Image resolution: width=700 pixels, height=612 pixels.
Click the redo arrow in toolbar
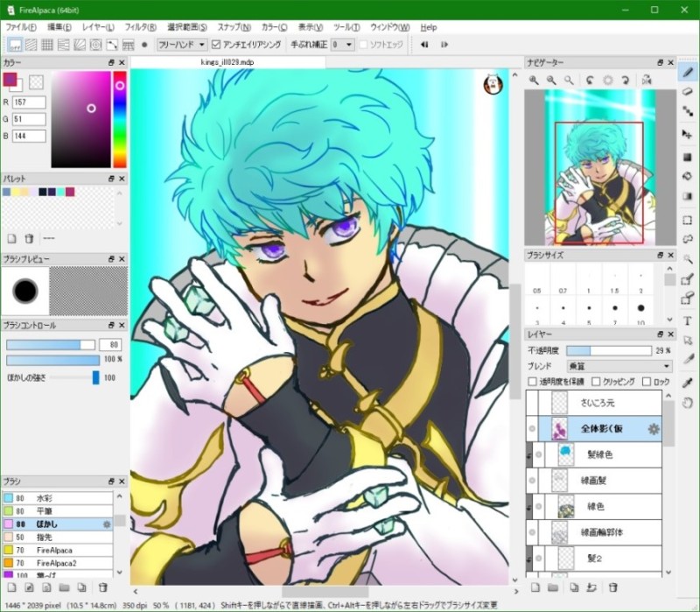[x=444, y=45]
